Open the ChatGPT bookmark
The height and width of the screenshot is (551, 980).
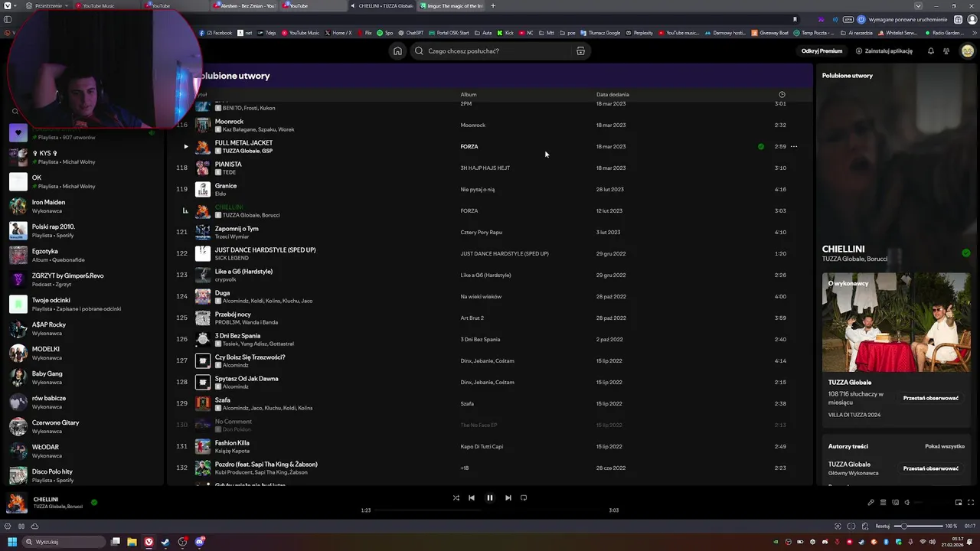point(410,33)
